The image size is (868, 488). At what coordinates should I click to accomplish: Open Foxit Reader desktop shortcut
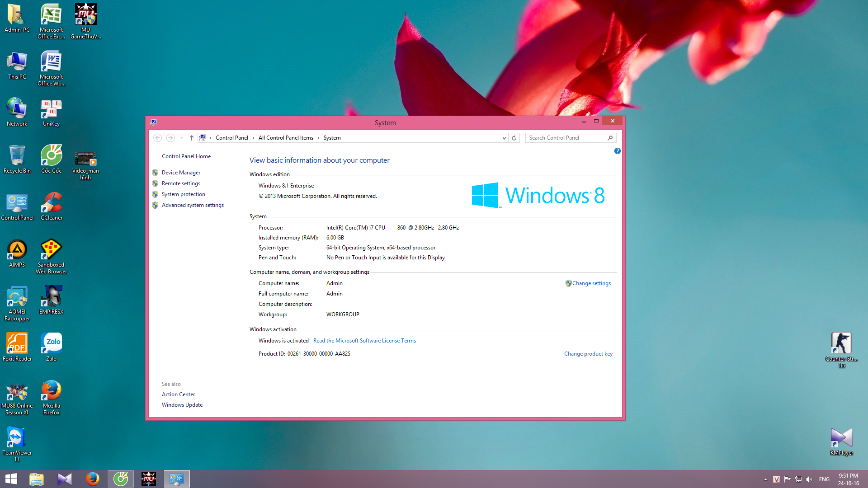click(x=17, y=347)
